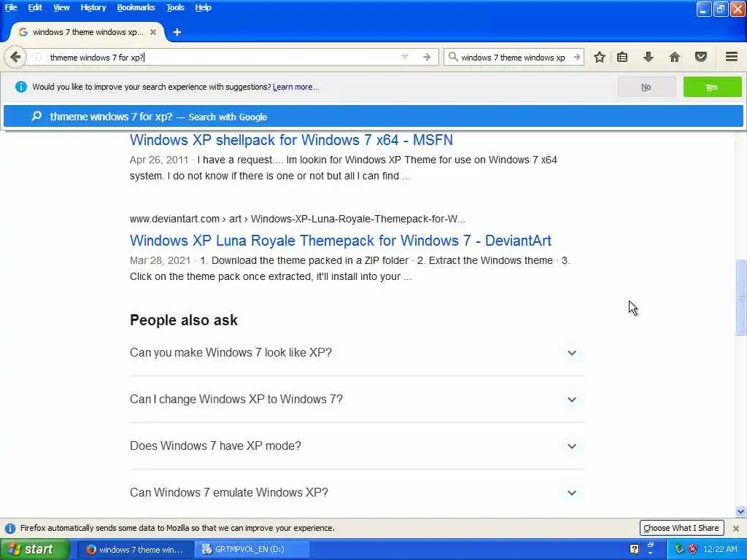Click the 'People also ask' heading
747x560 pixels.
183,320
